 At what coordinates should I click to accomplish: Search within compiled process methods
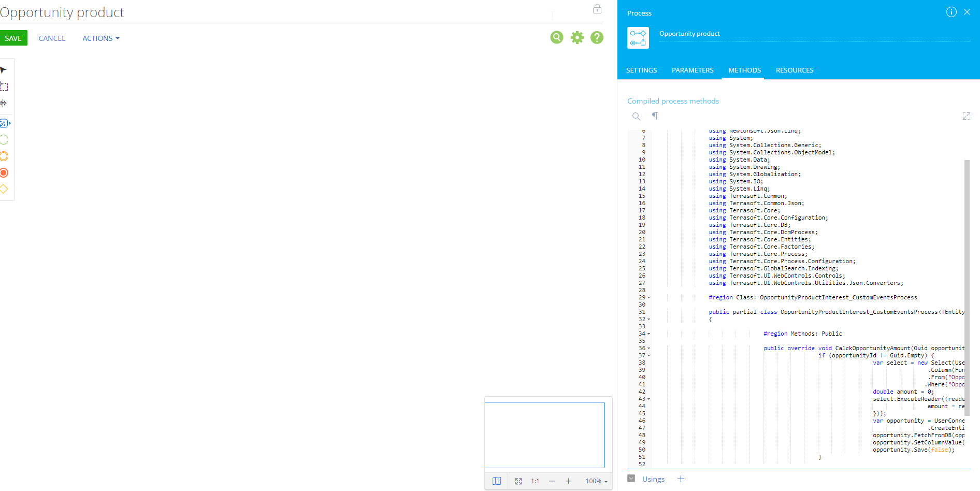tap(637, 116)
